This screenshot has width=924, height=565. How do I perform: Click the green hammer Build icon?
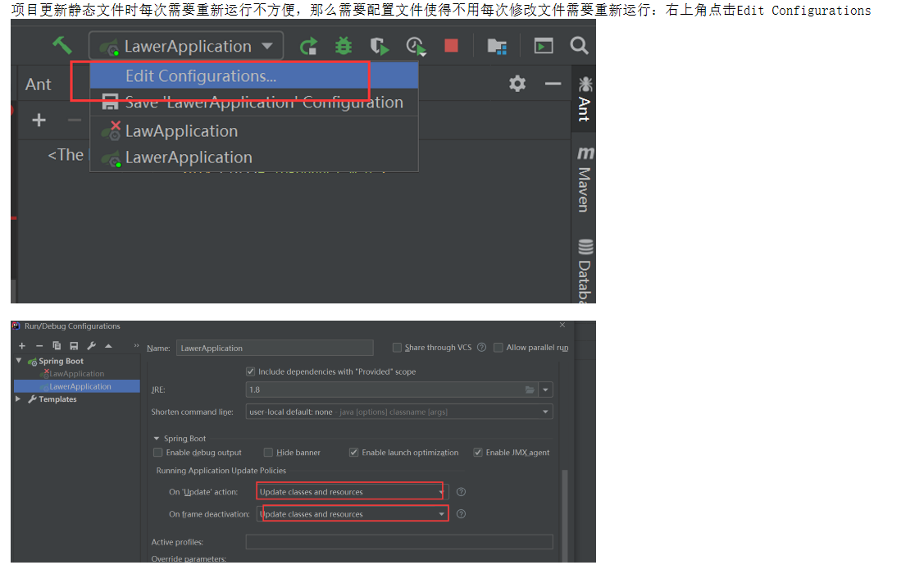point(61,45)
